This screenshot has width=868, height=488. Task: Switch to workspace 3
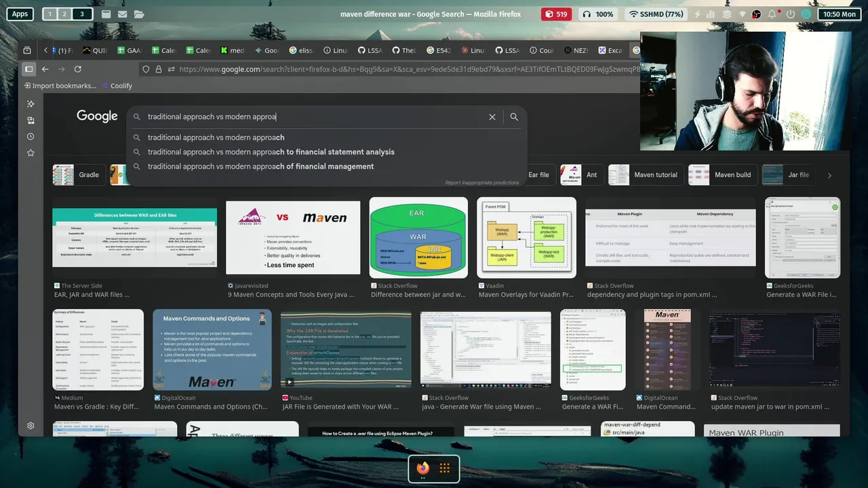(82, 14)
